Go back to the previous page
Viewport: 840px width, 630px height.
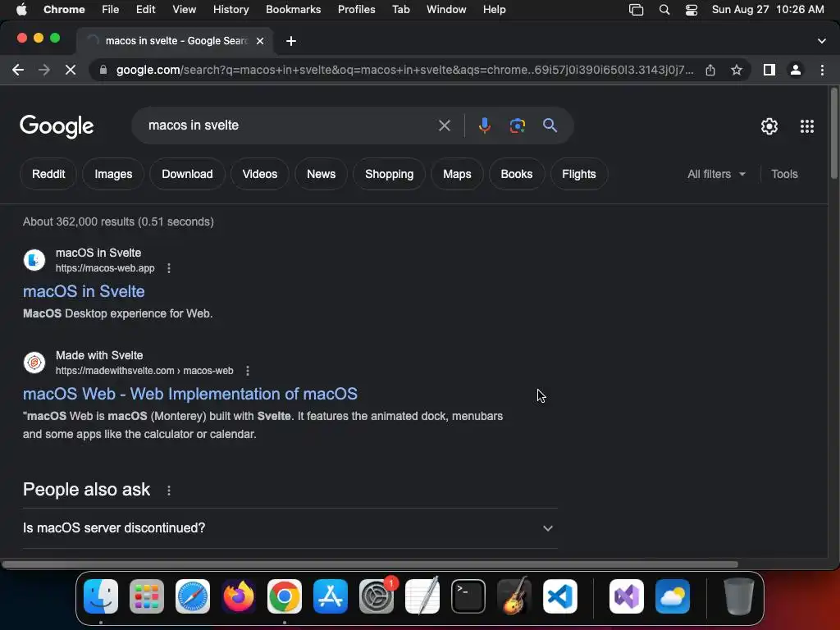pyautogui.click(x=18, y=70)
